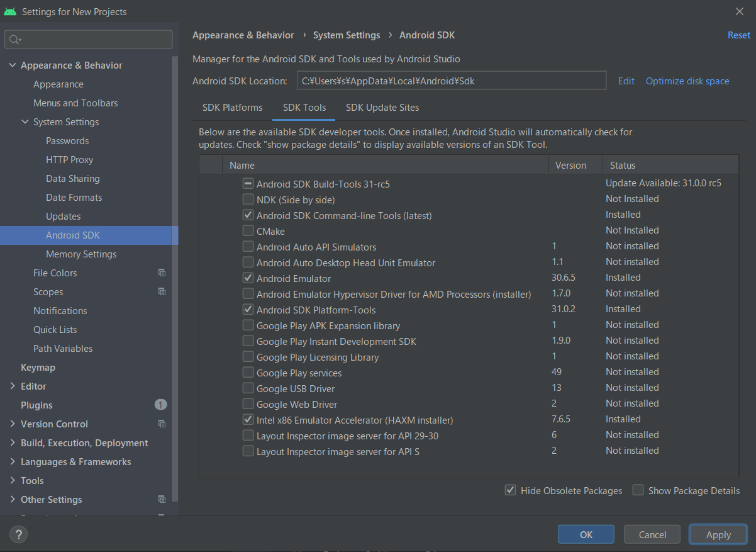Click the Edit link for SDK location
The width and height of the screenshot is (756, 552).
[x=626, y=81]
